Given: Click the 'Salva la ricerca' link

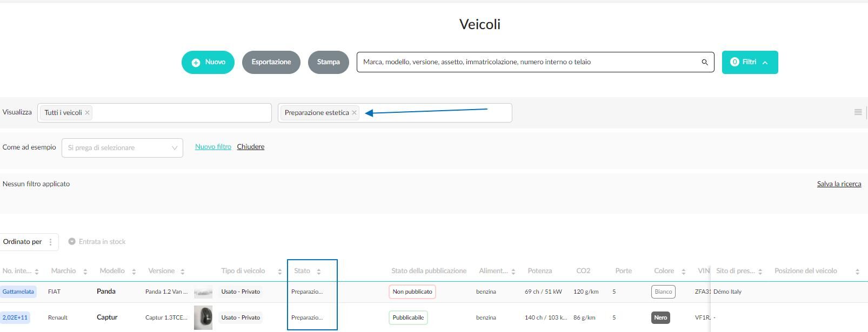Looking at the screenshot, I should 839,184.
